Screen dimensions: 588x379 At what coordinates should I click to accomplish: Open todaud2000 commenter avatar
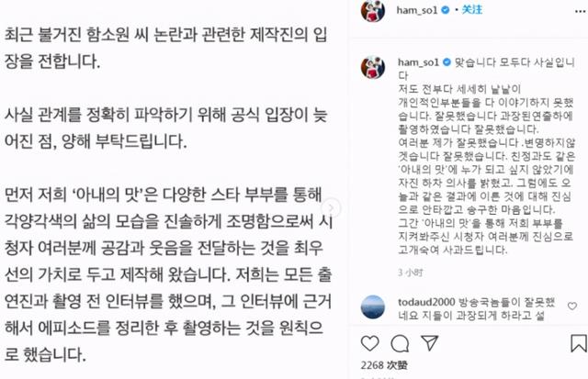pos(373,307)
